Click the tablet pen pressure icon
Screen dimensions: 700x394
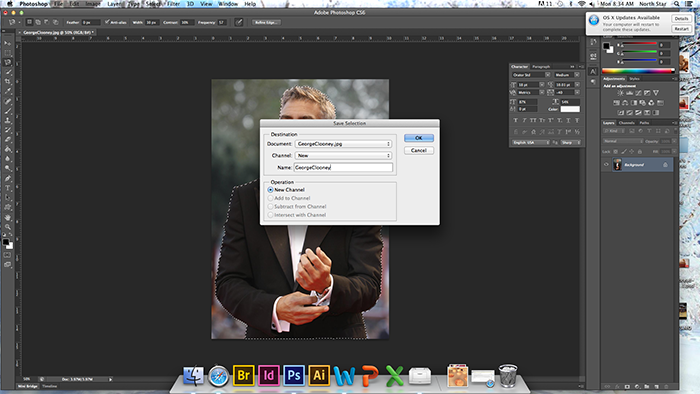pyautogui.click(x=239, y=22)
